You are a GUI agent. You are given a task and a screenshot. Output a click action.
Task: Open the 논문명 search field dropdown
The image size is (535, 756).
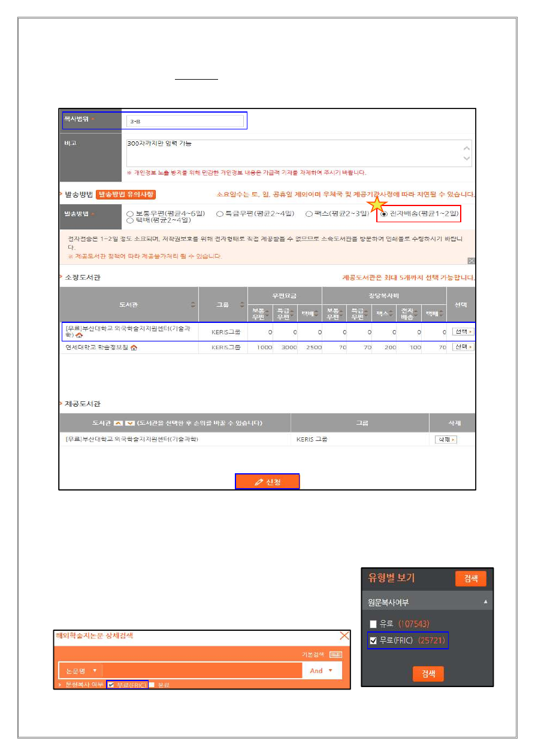(x=80, y=671)
